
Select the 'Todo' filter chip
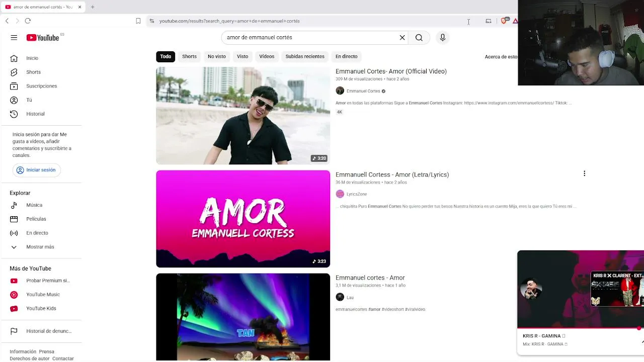166,56
